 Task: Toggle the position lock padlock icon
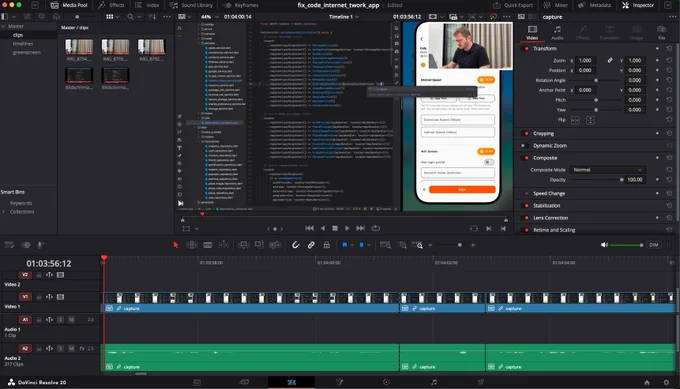pos(327,245)
